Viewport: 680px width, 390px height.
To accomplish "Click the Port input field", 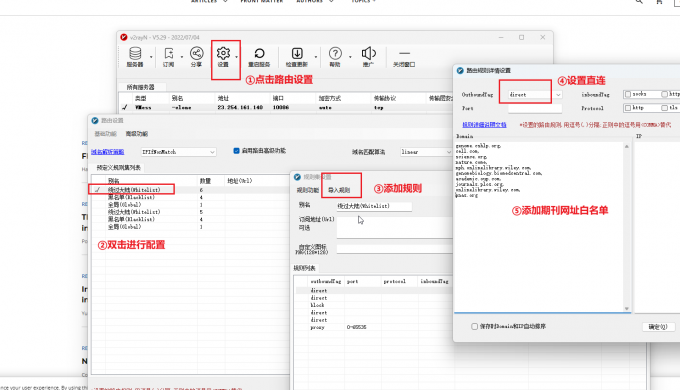I will point(535,108).
